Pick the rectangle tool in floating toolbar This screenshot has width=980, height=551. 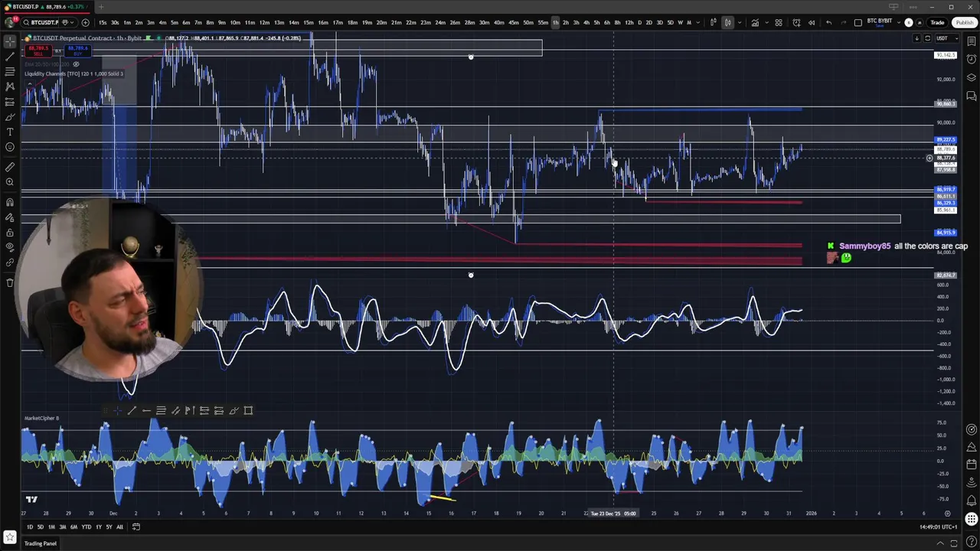(x=248, y=410)
